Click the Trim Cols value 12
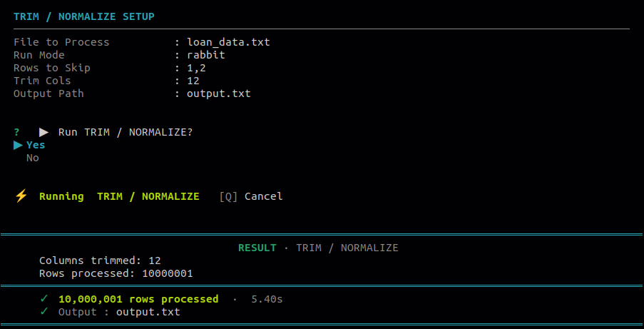Image resolution: width=644 pixels, height=329 pixels. (193, 81)
